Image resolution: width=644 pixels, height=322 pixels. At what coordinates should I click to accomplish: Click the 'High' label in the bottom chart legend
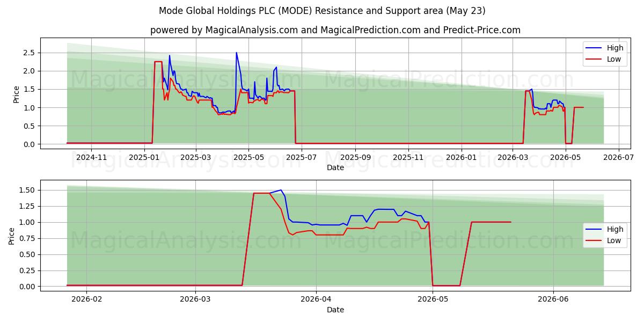(615, 229)
